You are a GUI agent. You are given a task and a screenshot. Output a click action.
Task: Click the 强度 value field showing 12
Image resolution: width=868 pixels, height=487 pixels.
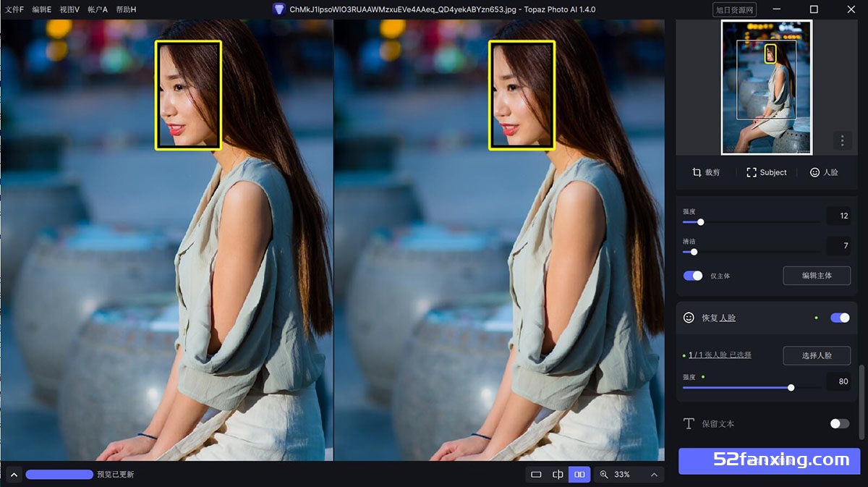[838, 216]
